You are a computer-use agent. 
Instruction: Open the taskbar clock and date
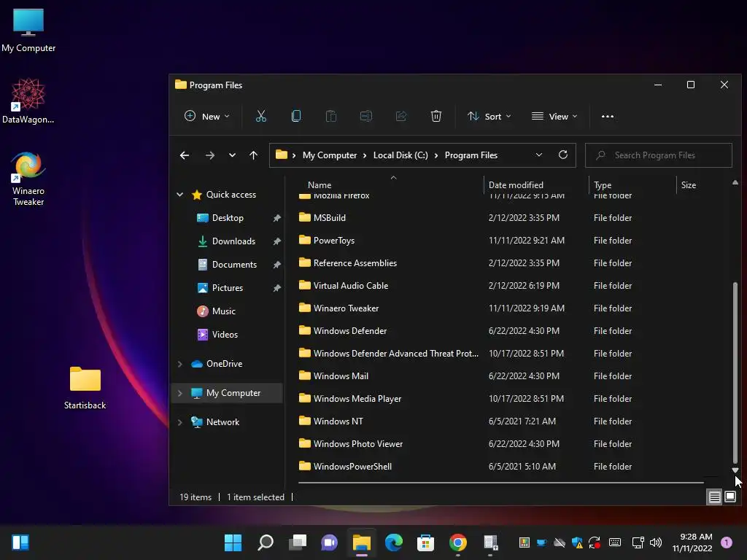pyautogui.click(x=692, y=542)
